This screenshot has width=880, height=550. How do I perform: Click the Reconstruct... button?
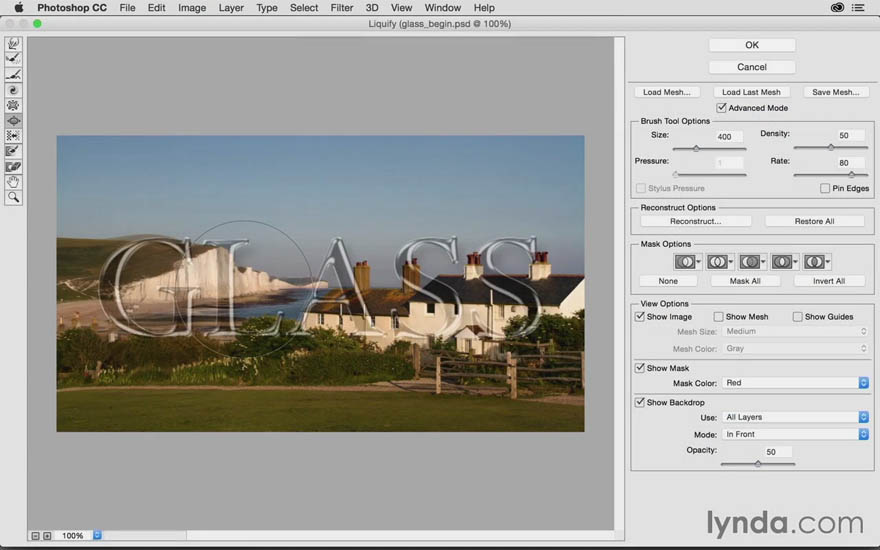(696, 221)
